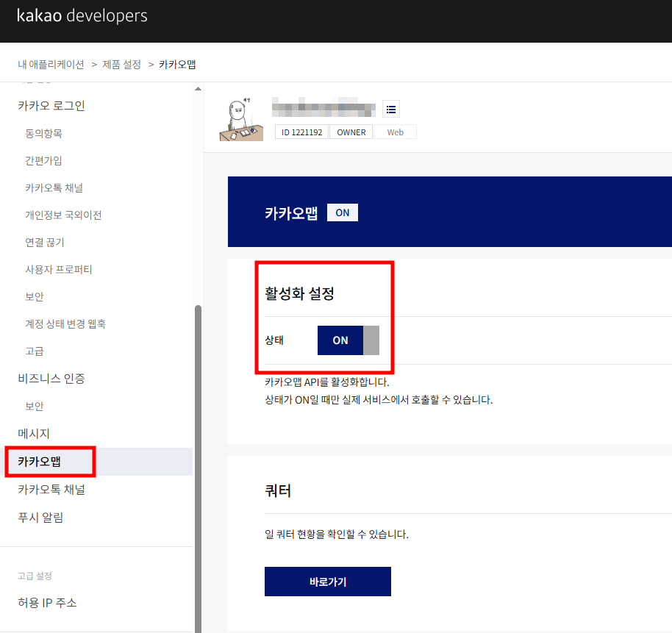Open 동의항목 sidebar item

[x=43, y=133]
